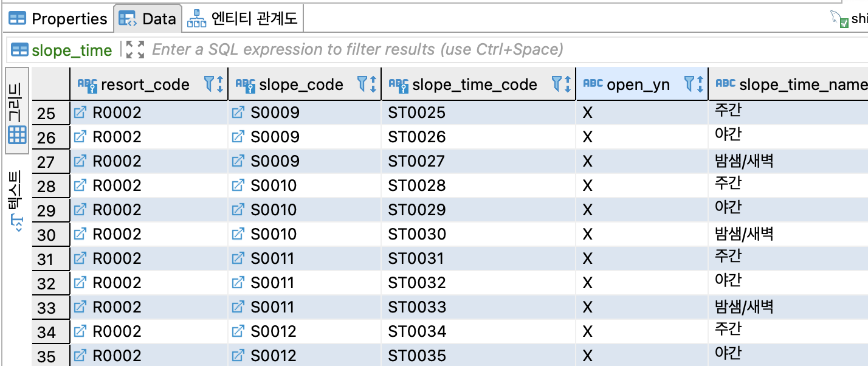Select the ST0033 cell in row 33
Screen dimensions: 868x366
[x=417, y=307]
